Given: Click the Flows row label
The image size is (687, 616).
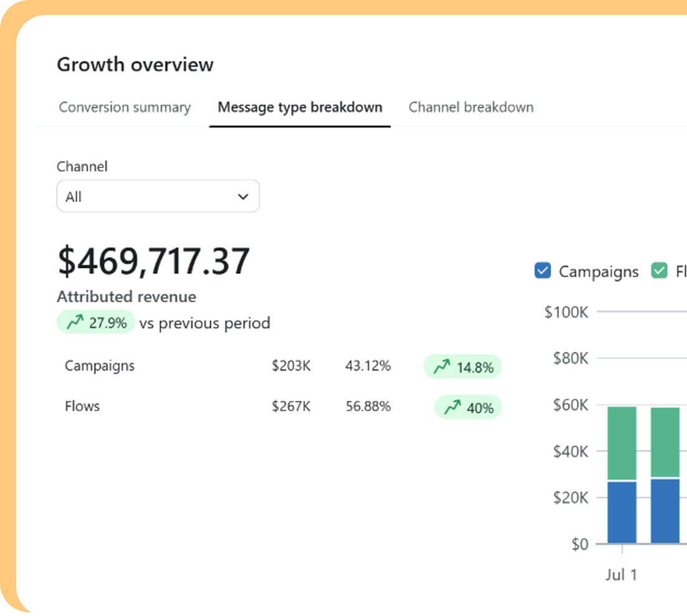Looking at the screenshot, I should [82, 406].
